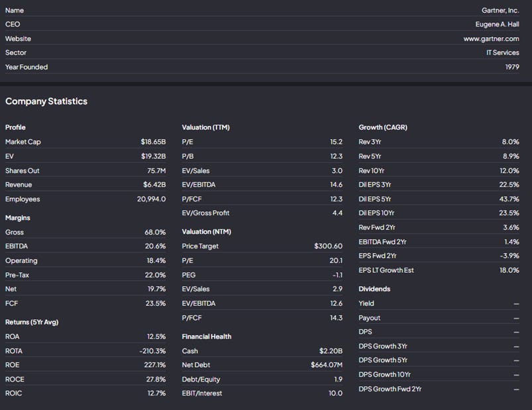The image size is (532, 410).
Task: Select the Margins section heading
Action: pos(18,218)
